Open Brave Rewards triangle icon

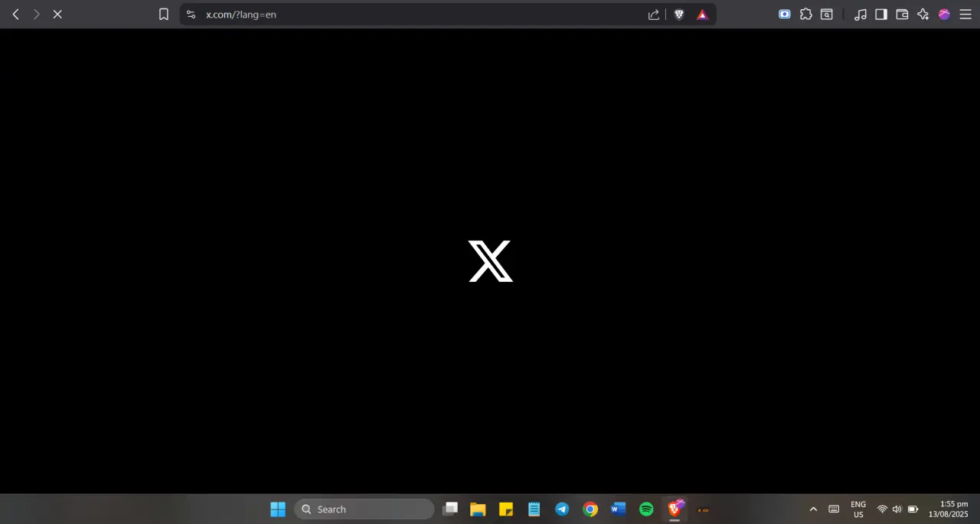point(702,14)
